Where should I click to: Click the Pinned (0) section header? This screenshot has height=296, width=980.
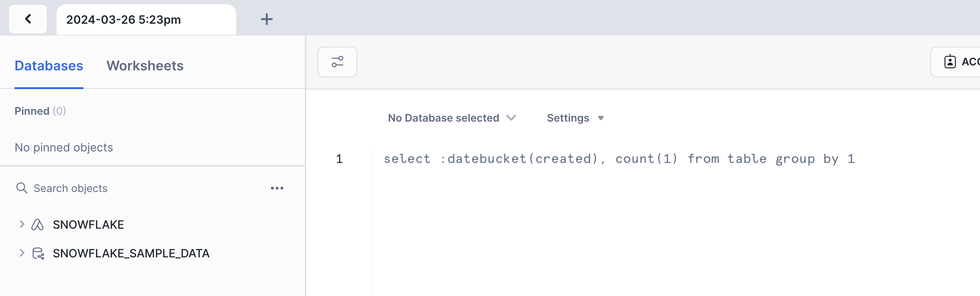[x=40, y=111]
